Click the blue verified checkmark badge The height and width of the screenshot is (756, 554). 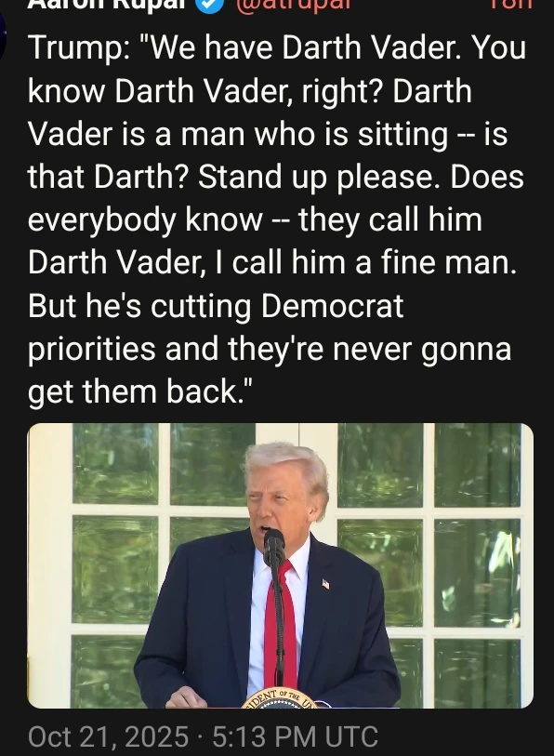[208, 4]
